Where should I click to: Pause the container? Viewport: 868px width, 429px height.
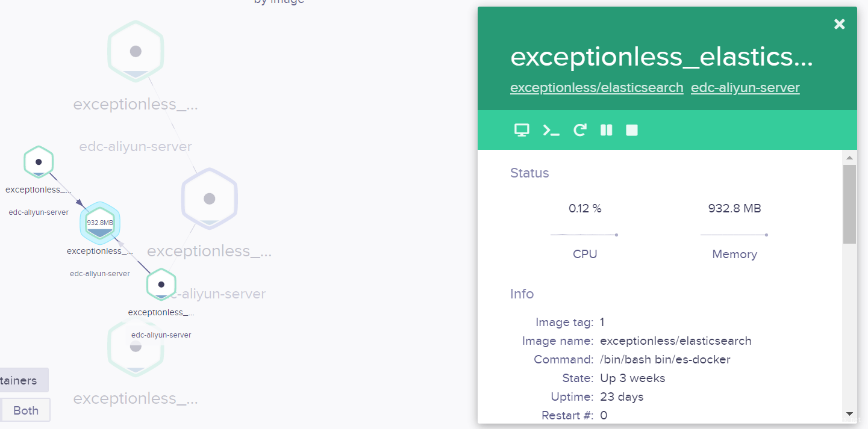(x=607, y=130)
